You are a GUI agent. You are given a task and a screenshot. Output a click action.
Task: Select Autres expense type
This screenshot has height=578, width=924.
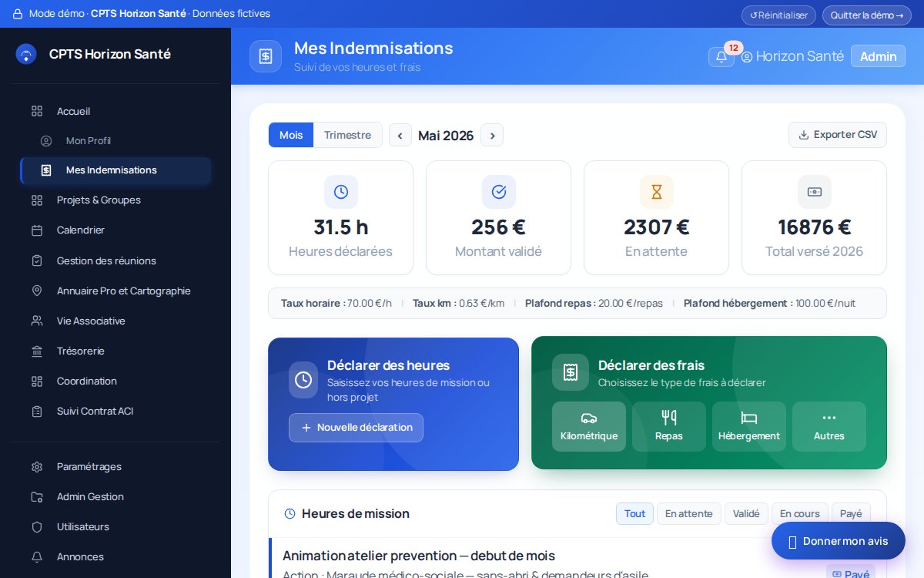[829, 426]
